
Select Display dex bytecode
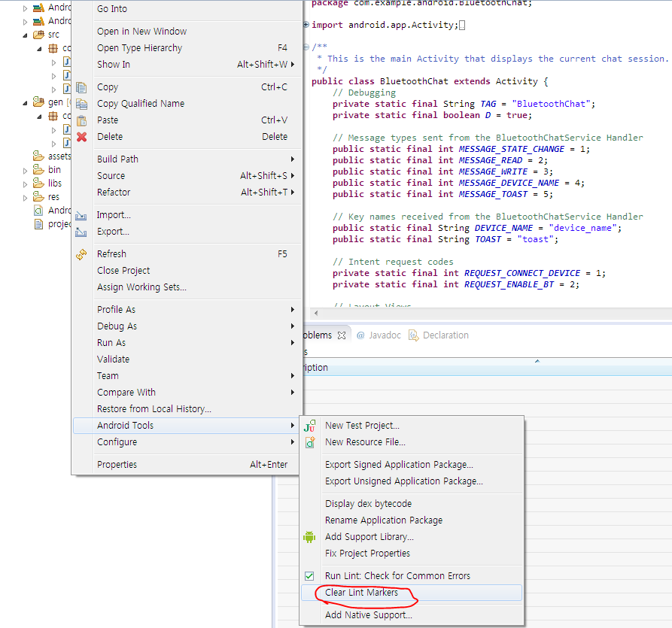[x=412, y=504]
